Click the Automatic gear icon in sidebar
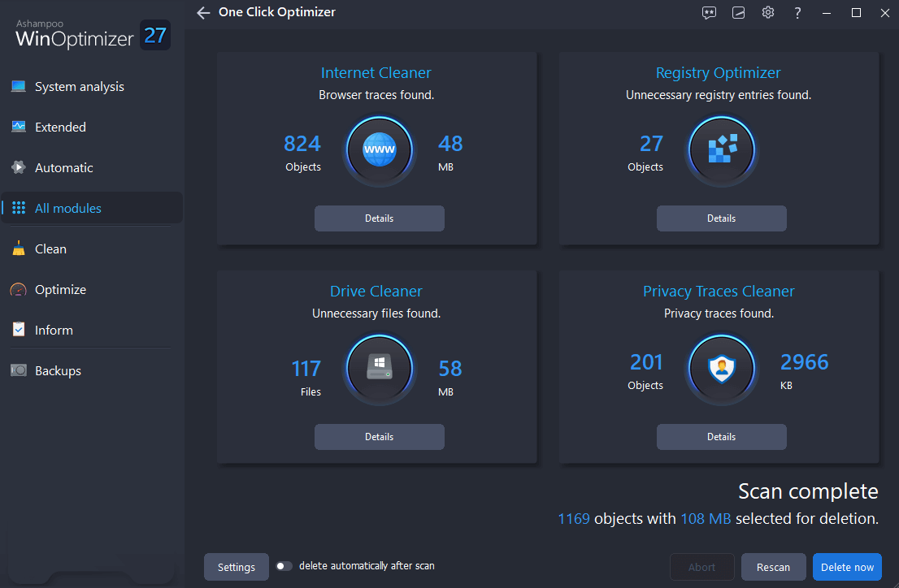Screen dimensions: 899x588 18,167
